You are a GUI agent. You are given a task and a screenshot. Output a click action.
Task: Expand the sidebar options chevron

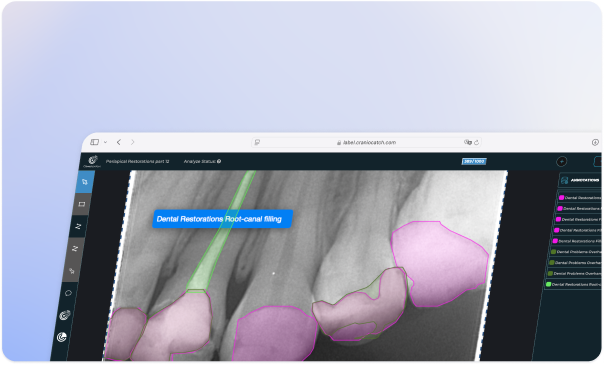(105, 142)
